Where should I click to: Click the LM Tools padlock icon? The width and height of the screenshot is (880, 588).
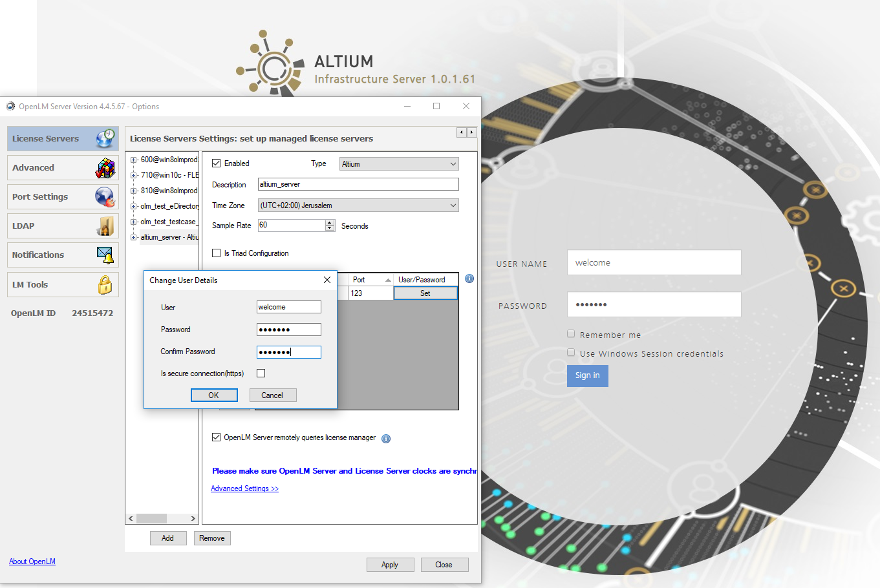tap(105, 284)
